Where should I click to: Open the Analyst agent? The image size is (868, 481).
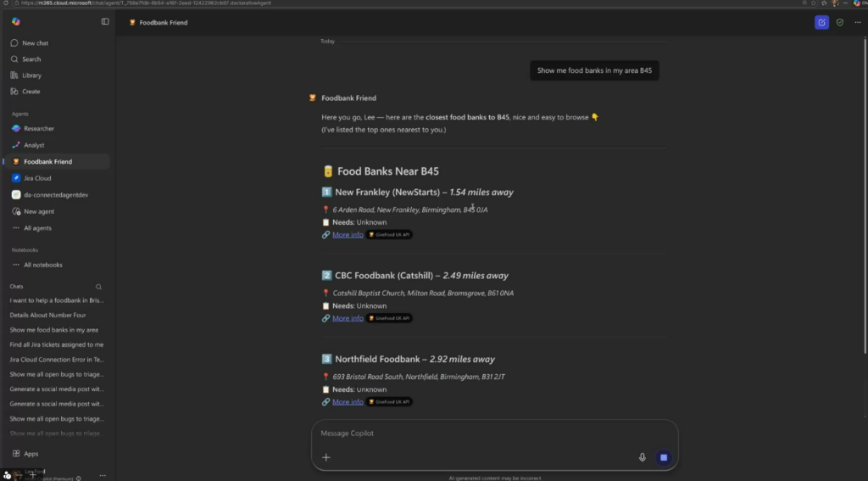(x=57, y=145)
